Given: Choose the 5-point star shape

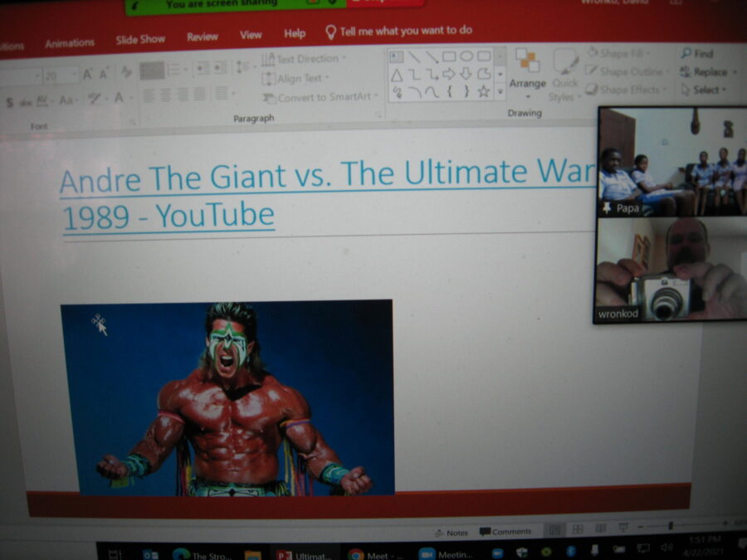Looking at the screenshot, I should pos(484,91).
